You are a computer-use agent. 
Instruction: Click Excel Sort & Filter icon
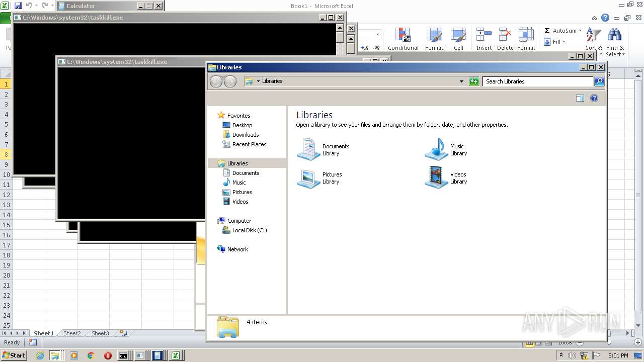(594, 35)
